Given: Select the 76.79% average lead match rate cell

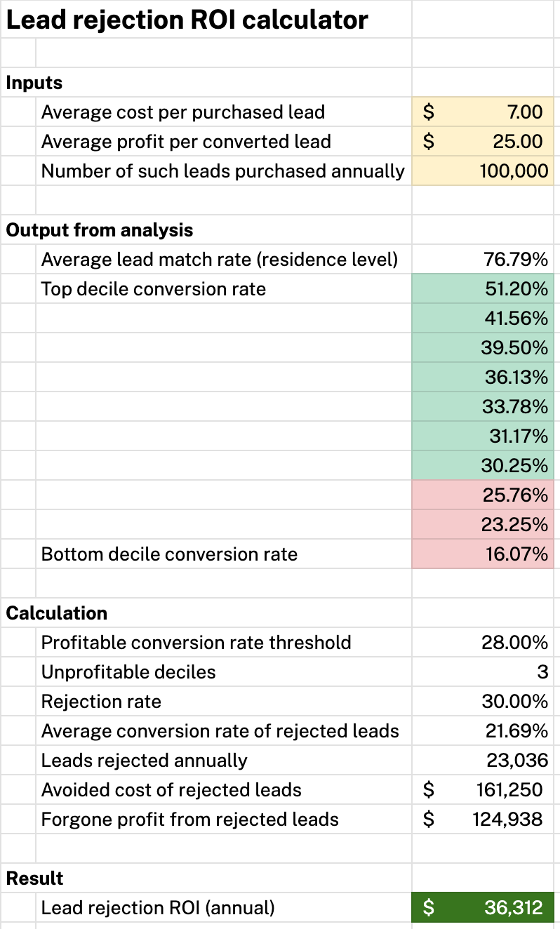Looking at the screenshot, I should click(x=483, y=260).
